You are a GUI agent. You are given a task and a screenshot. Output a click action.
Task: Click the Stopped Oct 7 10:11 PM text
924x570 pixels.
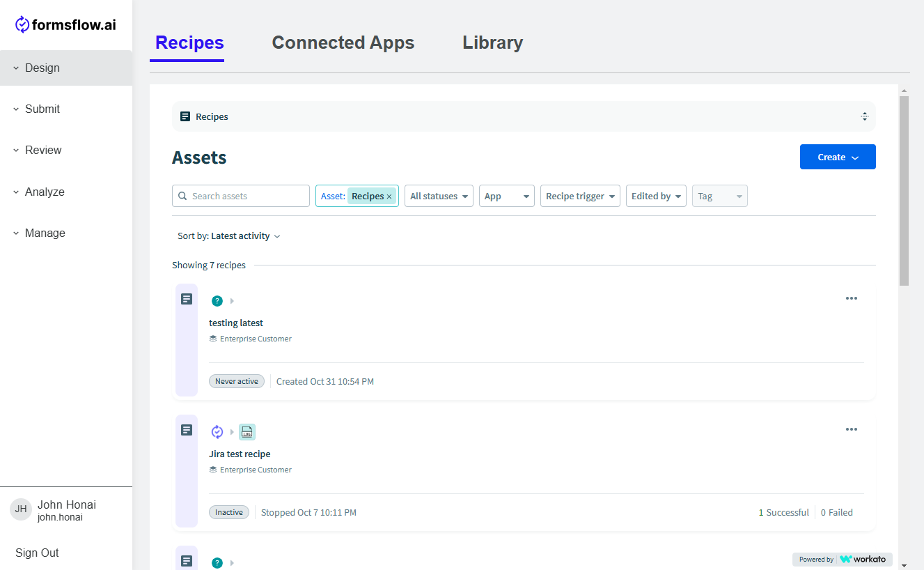pos(308,512)
